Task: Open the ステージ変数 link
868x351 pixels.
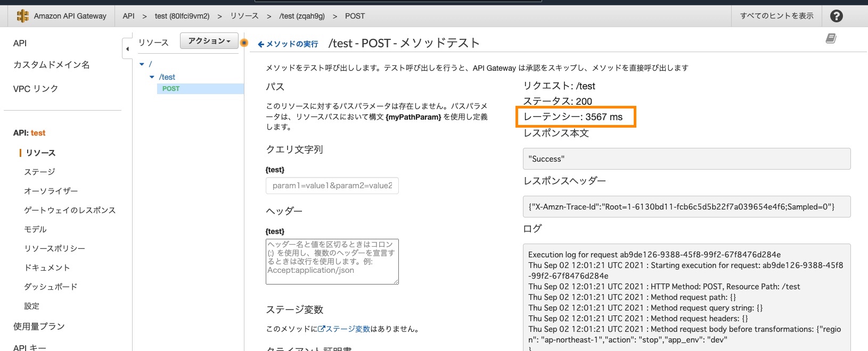Action: point(344,329)
